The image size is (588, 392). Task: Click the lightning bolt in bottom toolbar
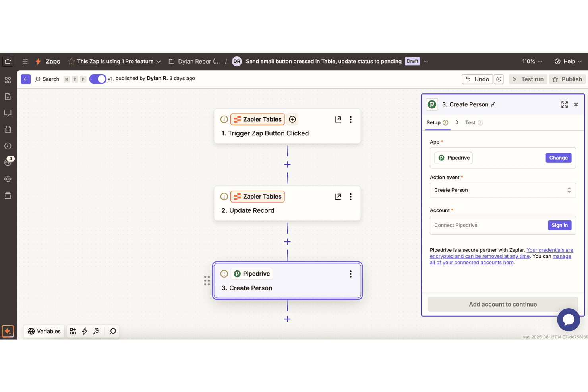[85, 331]
